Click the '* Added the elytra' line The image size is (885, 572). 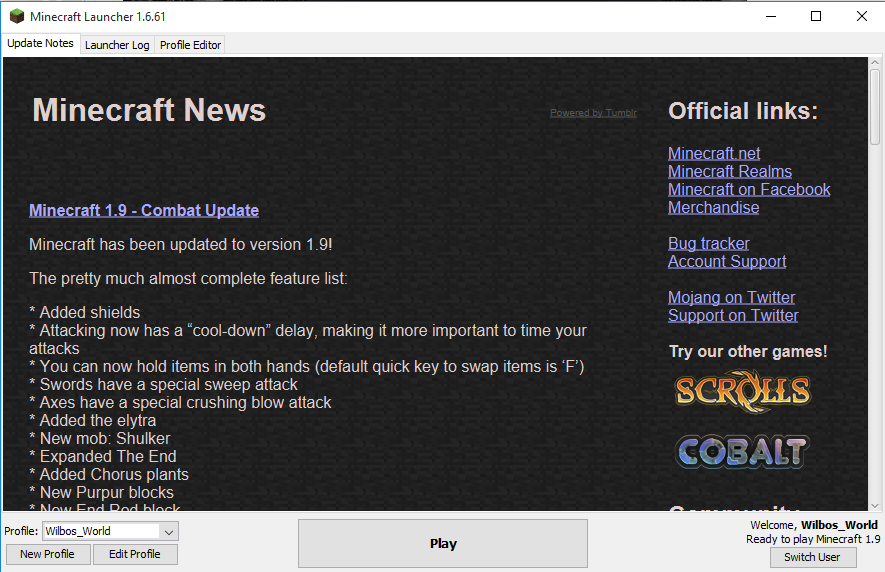(x=93, y=421)
